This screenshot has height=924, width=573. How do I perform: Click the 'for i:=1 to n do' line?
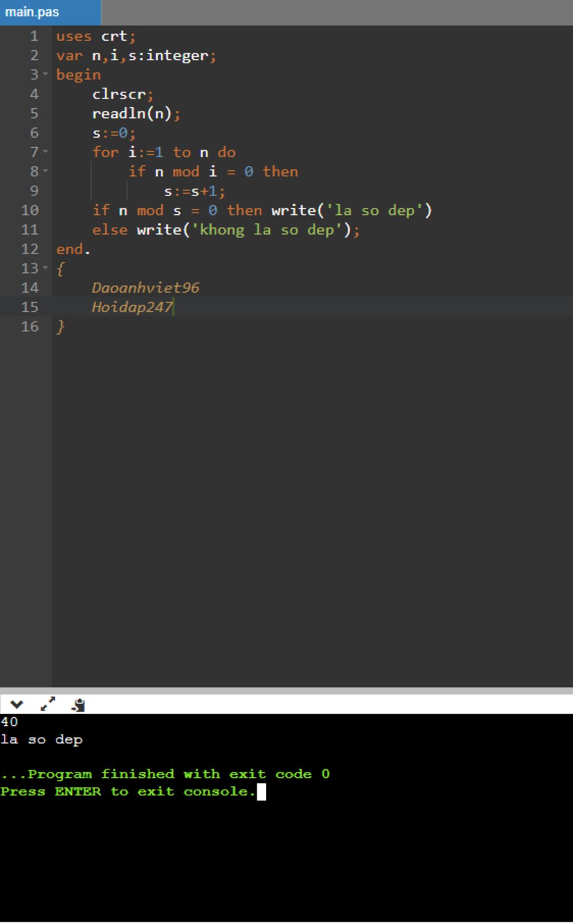pyautogui.click(x=164, y=152)
